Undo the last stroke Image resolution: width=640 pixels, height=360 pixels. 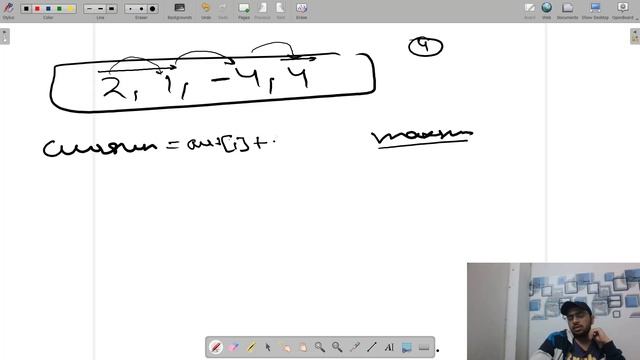206,10
